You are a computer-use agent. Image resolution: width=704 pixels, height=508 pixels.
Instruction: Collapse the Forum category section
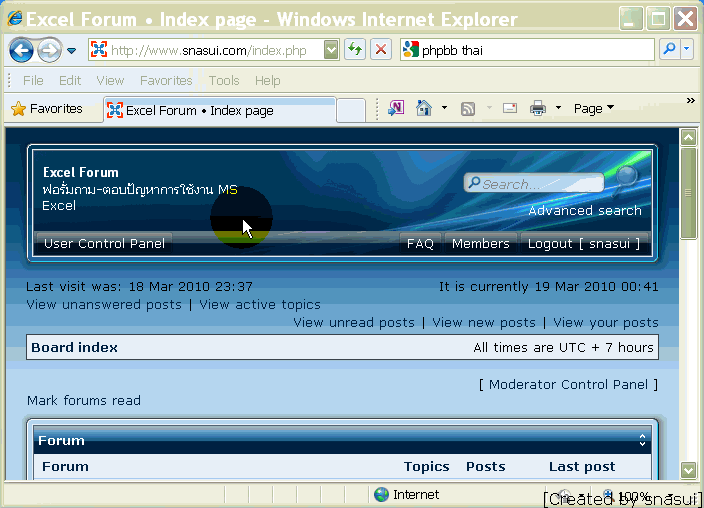tap(643, 440)
